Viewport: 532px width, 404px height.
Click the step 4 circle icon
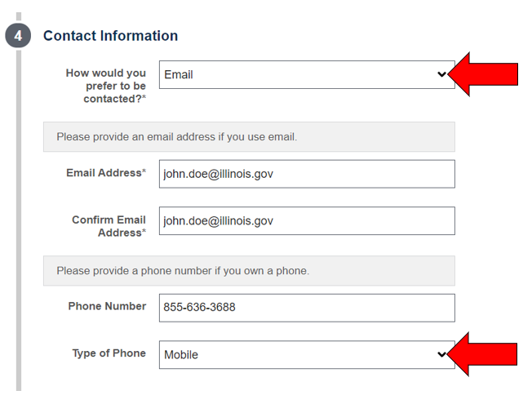[18, 35]
